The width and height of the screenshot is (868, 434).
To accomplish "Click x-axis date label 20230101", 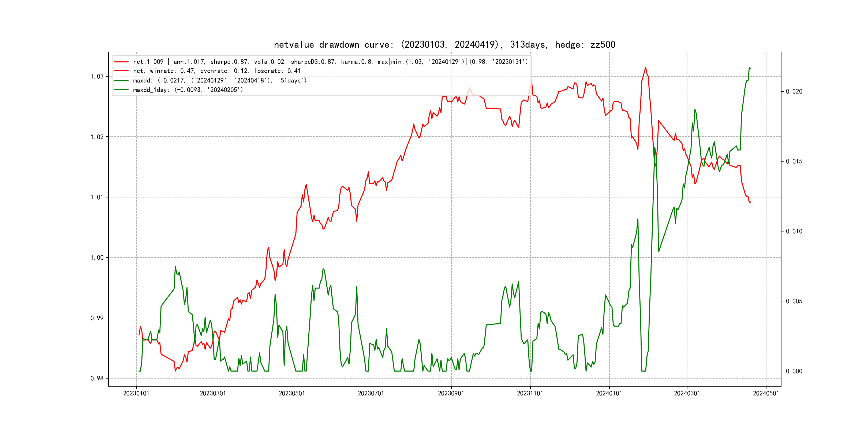I will (x=136, y=393).
